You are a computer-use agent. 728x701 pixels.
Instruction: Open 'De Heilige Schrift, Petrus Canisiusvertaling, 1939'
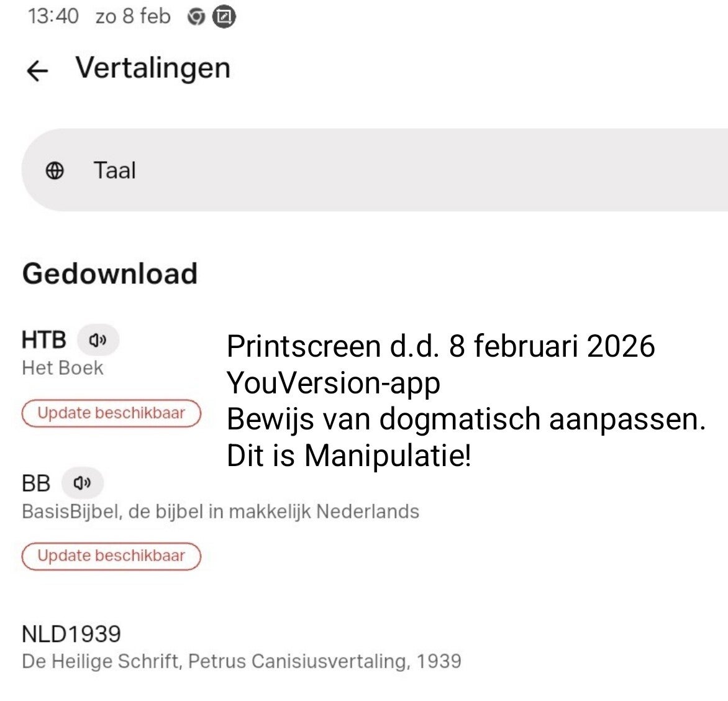tap(241, 661)
